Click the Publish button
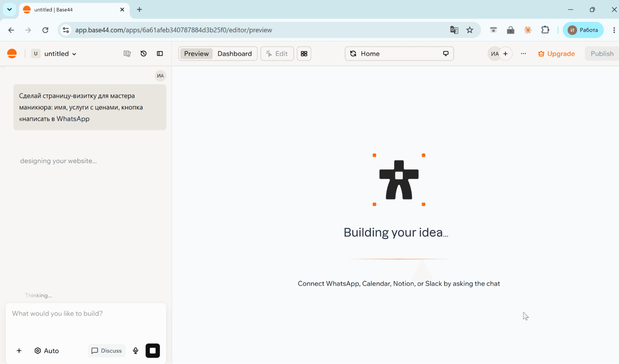This screenshot has height=364, width=619. tap(602, 54)
